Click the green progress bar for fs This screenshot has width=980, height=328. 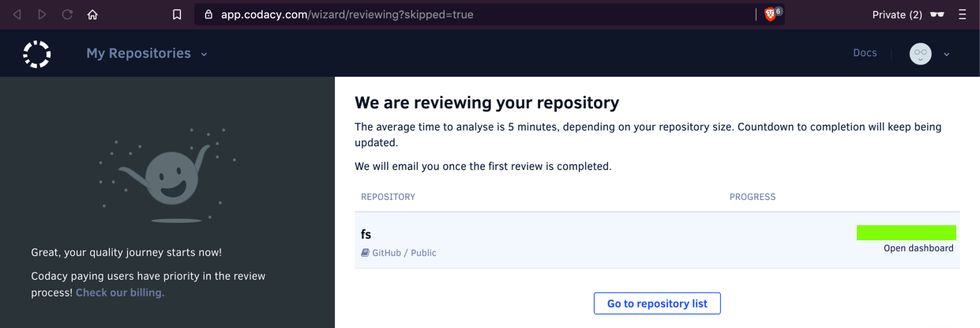coord(906,232)
